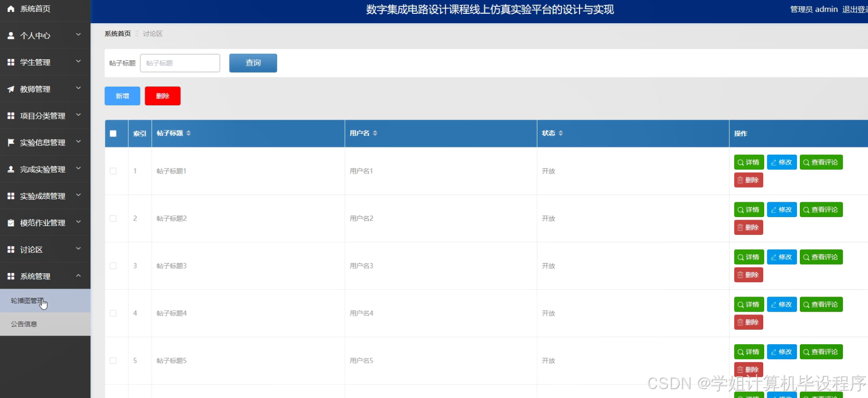Expand 实验成绩管理 chevron
868x398 pixels.
point(78,195)
